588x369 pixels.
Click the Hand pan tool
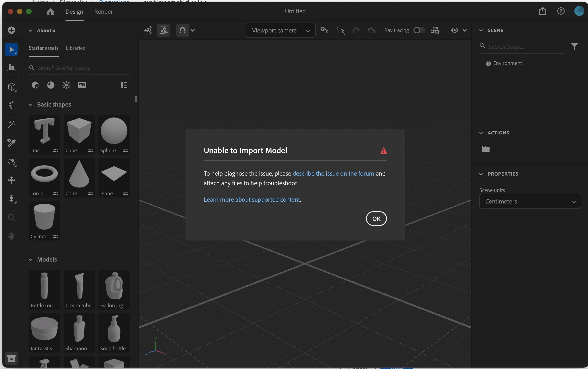[11, 235]
